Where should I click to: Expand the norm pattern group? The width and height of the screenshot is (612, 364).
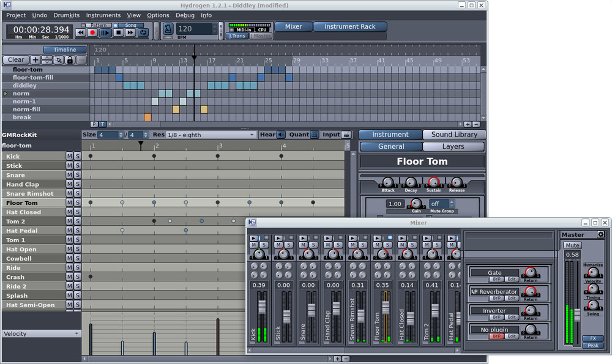point(4,93)
